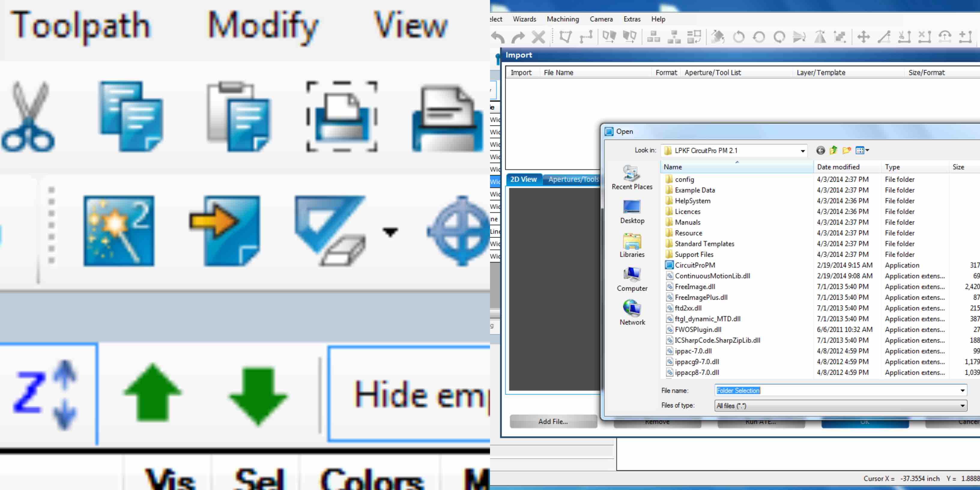Viewport: 980px width, 490px height.
Task: Open the Wizards menu
Action: [x=524, y=19]
